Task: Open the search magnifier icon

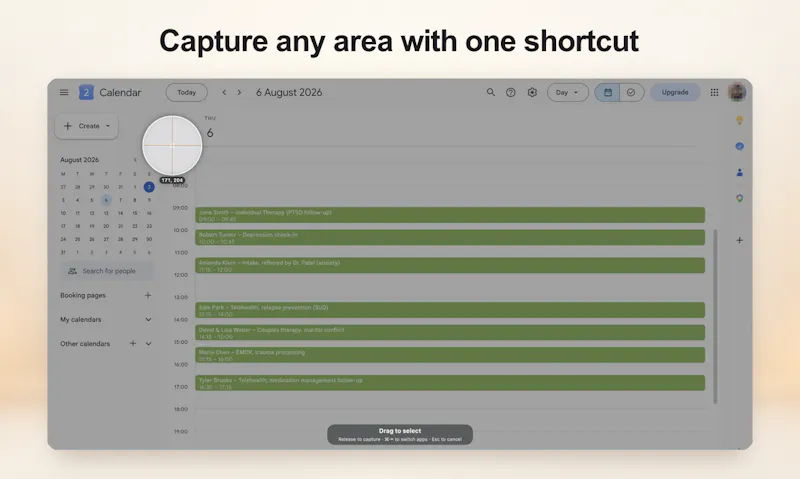Action: click(x=490, y=92)
